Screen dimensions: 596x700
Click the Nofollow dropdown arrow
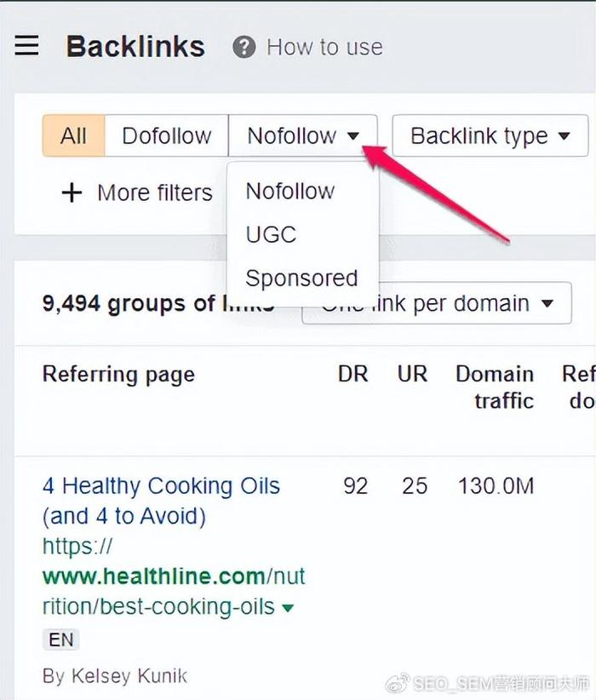[353, 135]
